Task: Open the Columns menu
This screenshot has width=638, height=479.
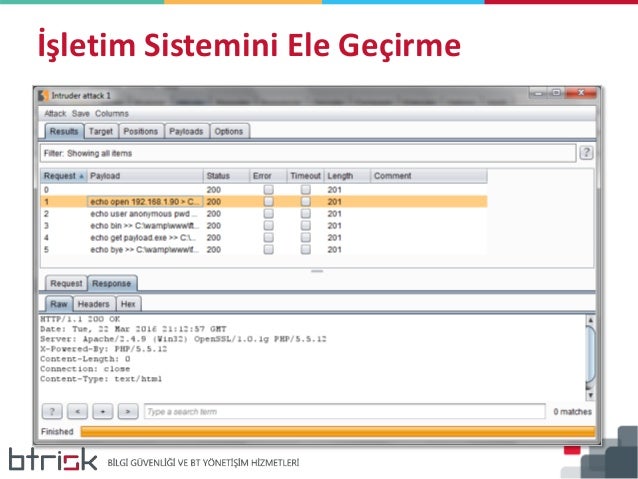Action: (112, 114)
